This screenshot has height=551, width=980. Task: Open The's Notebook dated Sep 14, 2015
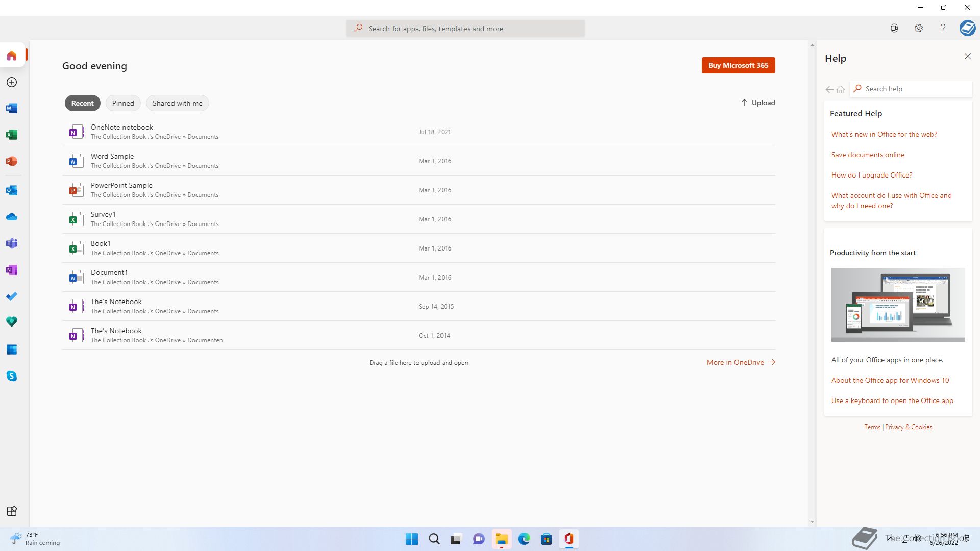pos(419,306)
